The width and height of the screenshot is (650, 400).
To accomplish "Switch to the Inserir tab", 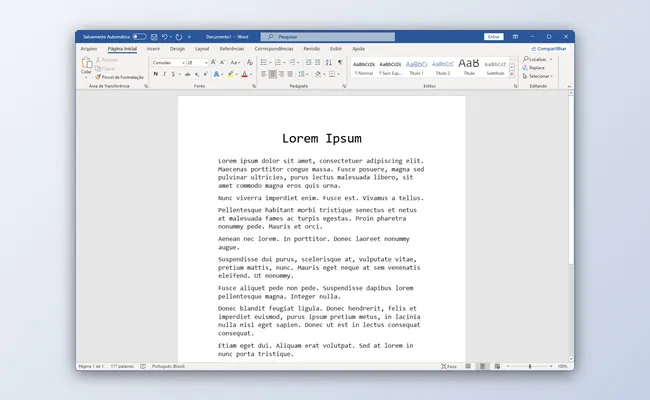I will (153, 49).
